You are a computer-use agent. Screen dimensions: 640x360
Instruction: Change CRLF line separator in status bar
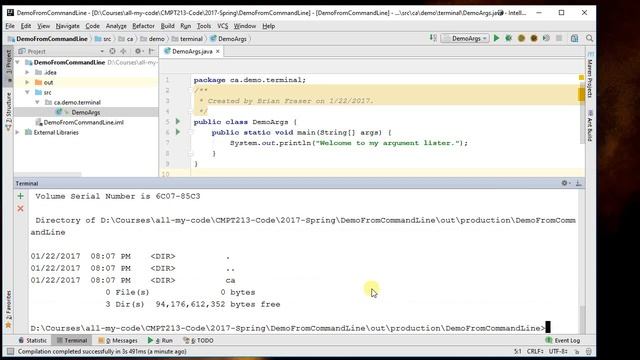pyautogui.click(x=535, y=351)
